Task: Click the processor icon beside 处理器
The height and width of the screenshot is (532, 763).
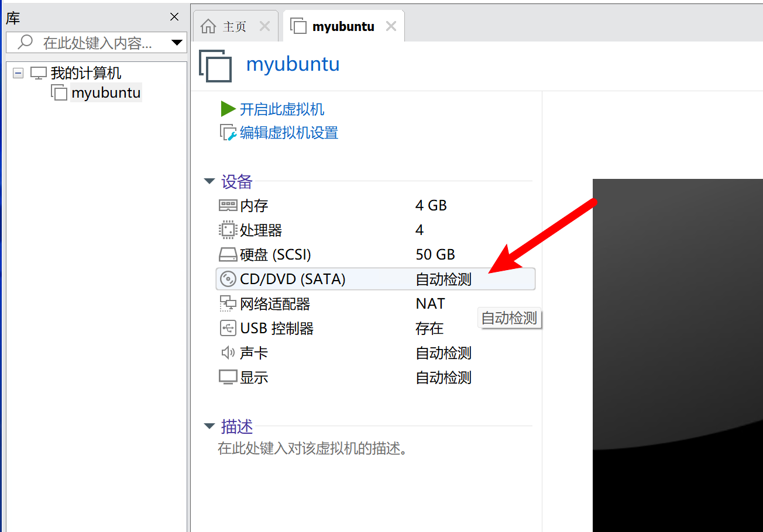Action: [x=228, y=230]
